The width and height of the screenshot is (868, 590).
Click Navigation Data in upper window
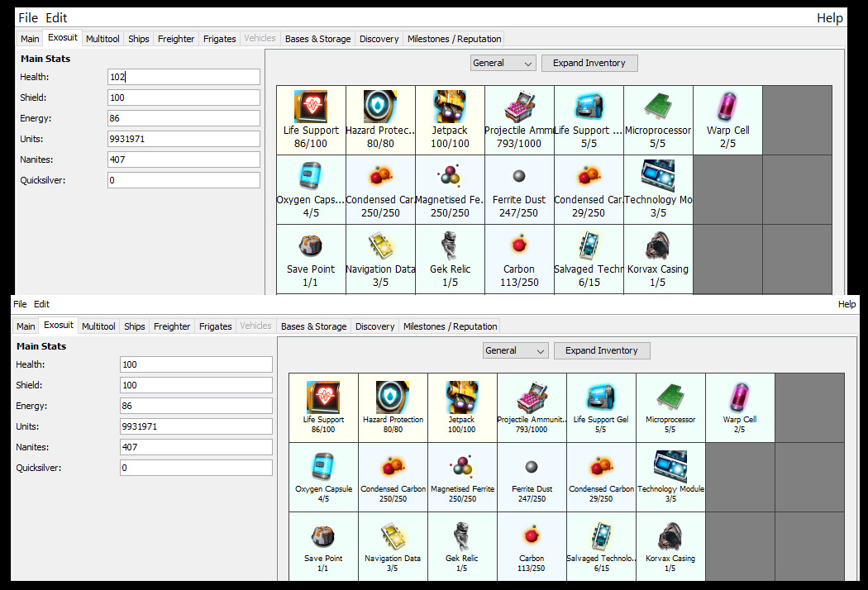click(x=380, y=259)
